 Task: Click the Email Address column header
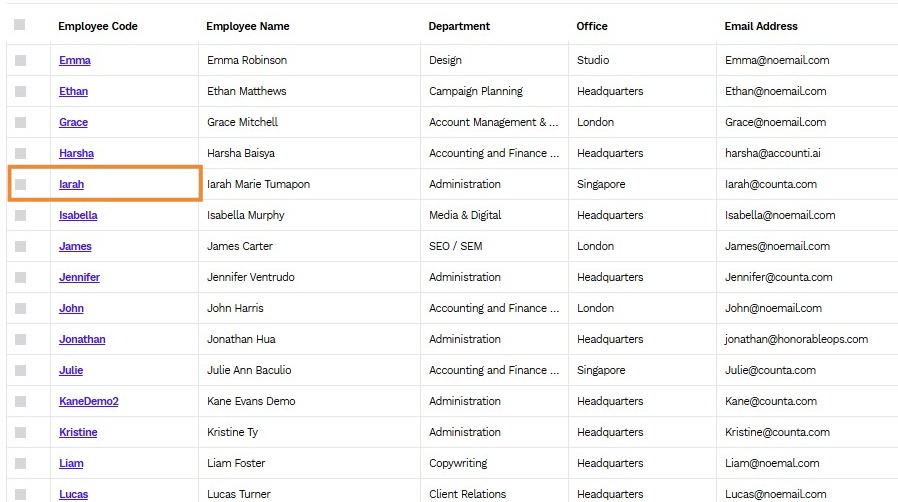coord(761,26)
